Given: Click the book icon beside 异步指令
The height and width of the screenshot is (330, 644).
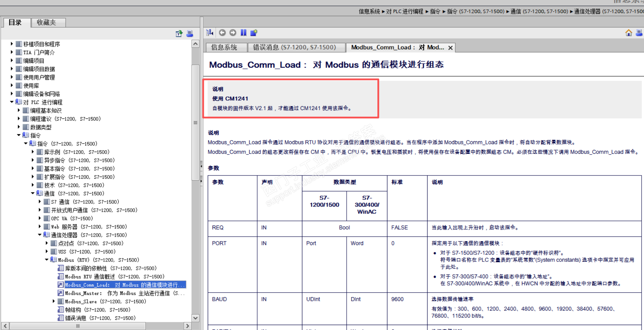Looking at the screenshot, I should (x=40, y=160).
